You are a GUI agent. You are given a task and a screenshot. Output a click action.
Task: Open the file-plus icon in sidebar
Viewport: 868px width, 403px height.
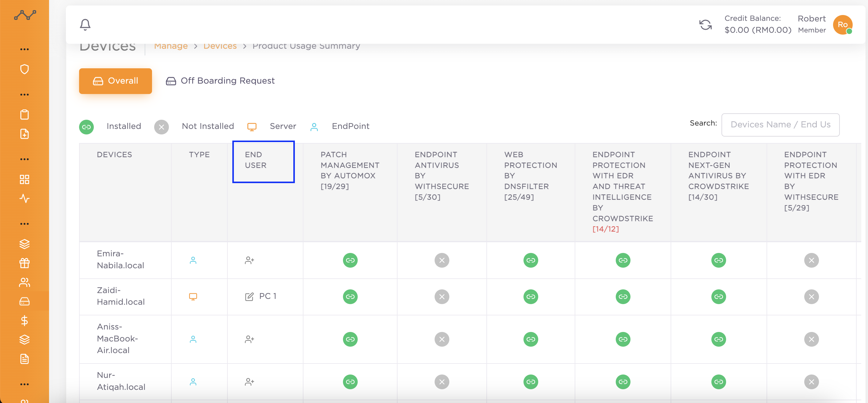pos(24,134)
